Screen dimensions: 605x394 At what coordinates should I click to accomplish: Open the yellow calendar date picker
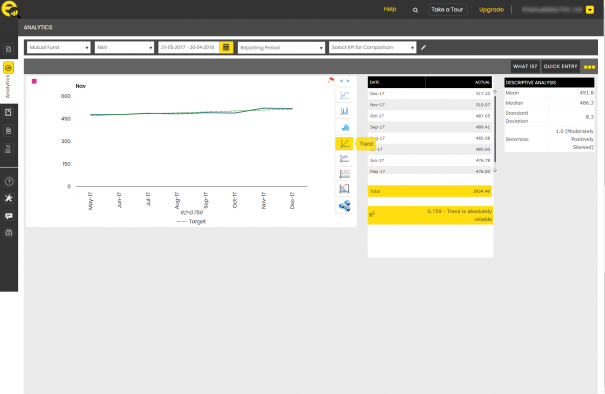pyautogui.click(x=226, y=47)
